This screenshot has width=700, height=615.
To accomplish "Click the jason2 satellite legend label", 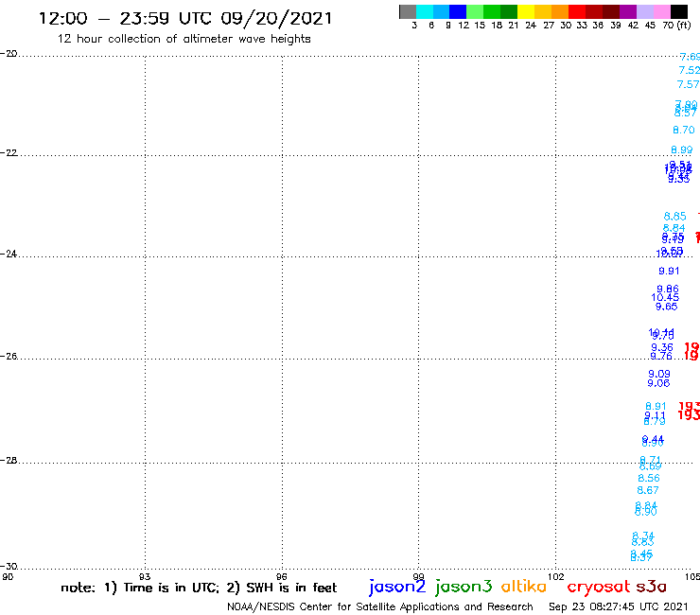I will (397, 587).
